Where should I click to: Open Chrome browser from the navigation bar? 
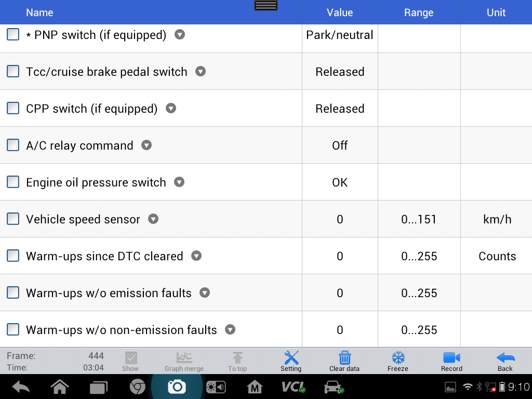click(x=137, y=387)
